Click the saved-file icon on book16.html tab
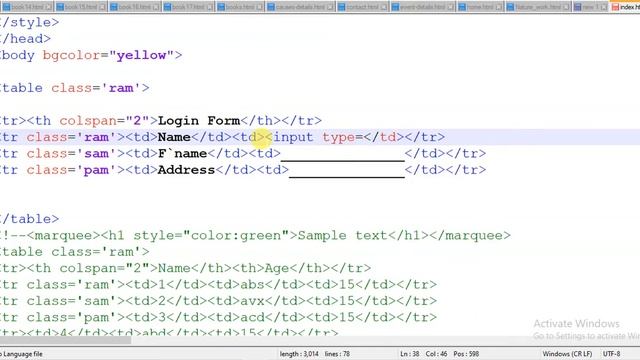 (114, 7)
